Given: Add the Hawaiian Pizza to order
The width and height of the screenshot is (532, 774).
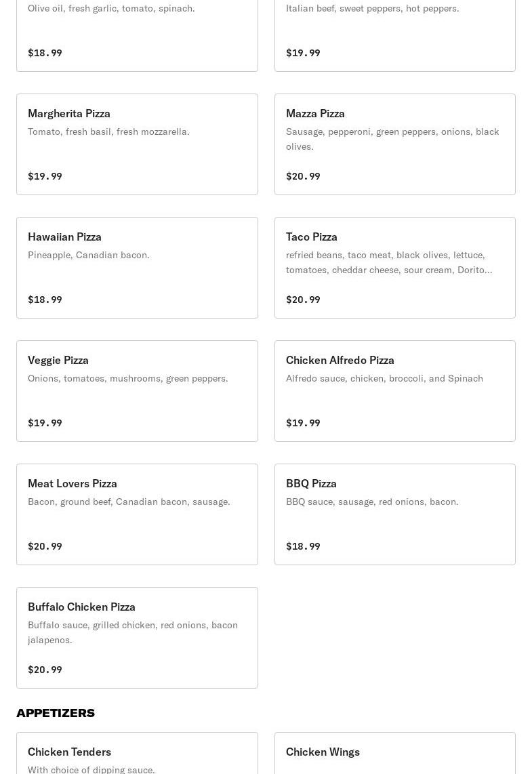Looking at the screenshot, I should (137, 268).
